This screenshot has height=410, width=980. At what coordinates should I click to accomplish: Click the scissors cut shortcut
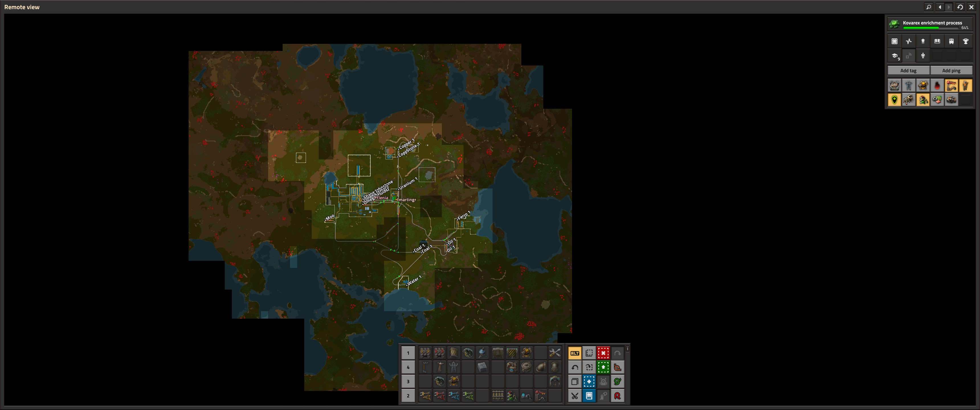pyautogui.click(x=575, y=396)
